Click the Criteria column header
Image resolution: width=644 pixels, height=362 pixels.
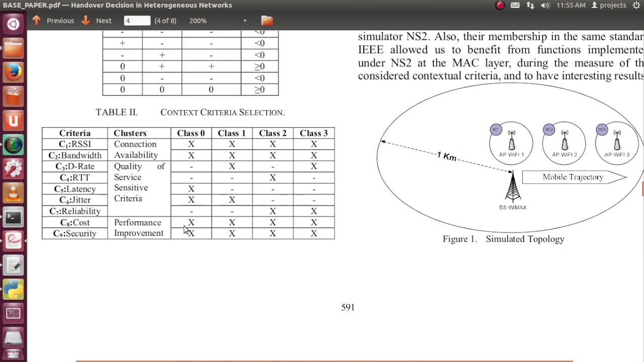[x=75, y=133]
